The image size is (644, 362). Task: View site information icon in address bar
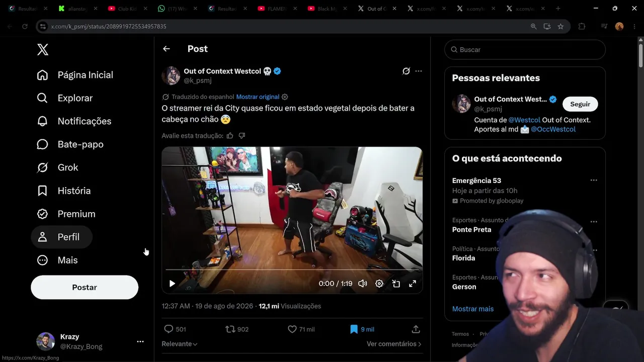[x=43, y=26]
